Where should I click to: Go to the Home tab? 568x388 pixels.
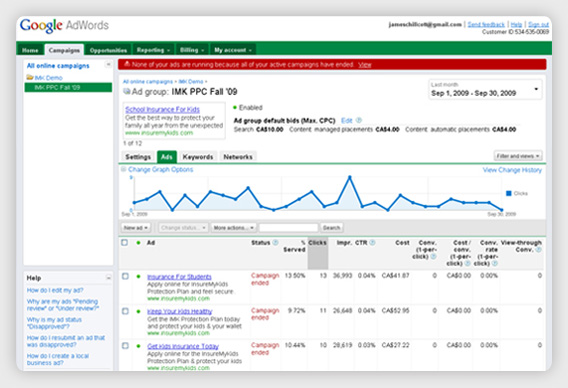(x=30, y=50)
